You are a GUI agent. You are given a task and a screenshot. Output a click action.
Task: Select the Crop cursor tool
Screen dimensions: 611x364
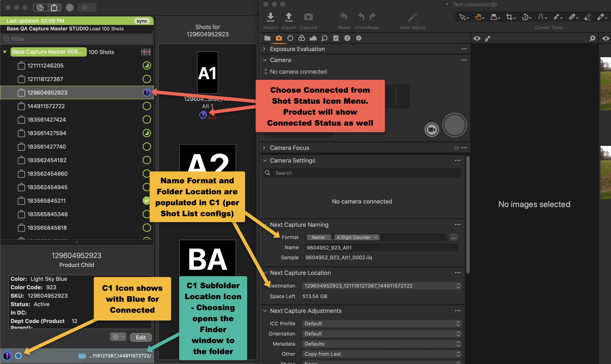click(x=509, y=17)
